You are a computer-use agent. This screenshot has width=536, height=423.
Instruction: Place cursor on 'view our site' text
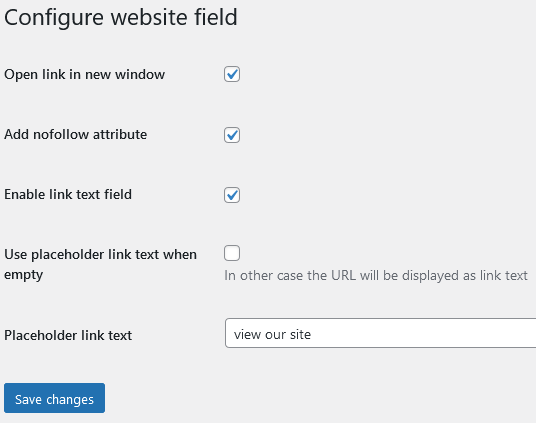(x=272, y=334)
